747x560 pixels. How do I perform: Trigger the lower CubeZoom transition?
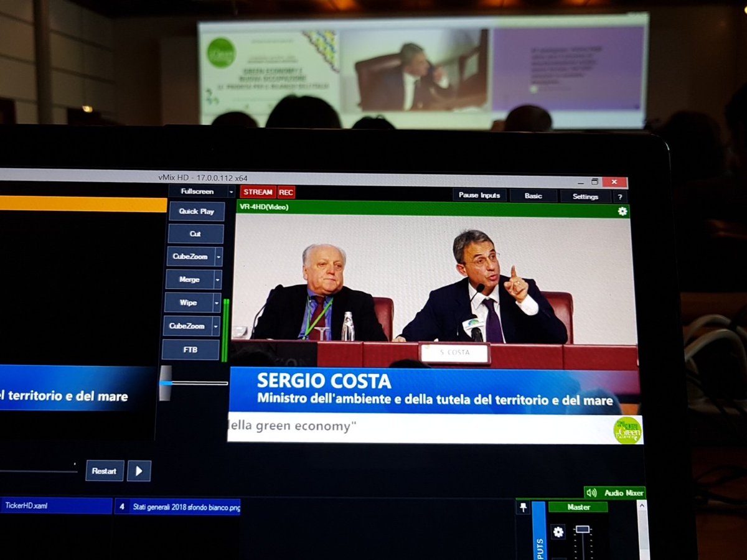coord(187,325)
